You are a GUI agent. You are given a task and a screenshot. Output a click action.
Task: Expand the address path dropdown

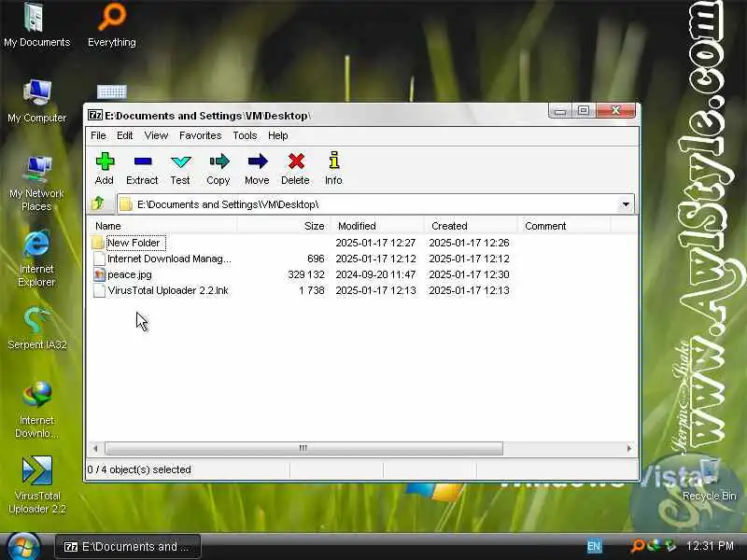coord(626,204)
